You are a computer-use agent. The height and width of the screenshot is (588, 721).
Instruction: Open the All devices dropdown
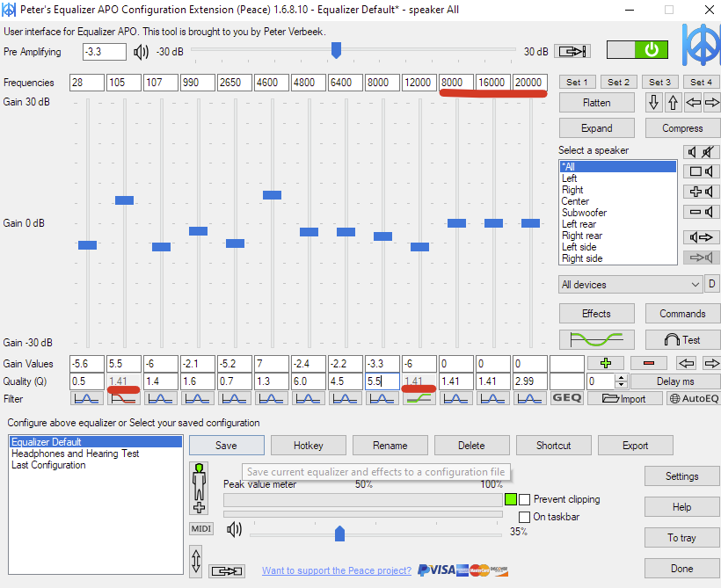[x=630, y=285]
